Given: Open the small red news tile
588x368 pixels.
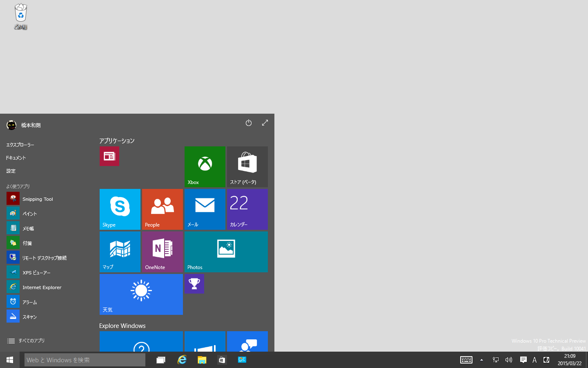Looking at the screenshot, I should coord(109,156).
